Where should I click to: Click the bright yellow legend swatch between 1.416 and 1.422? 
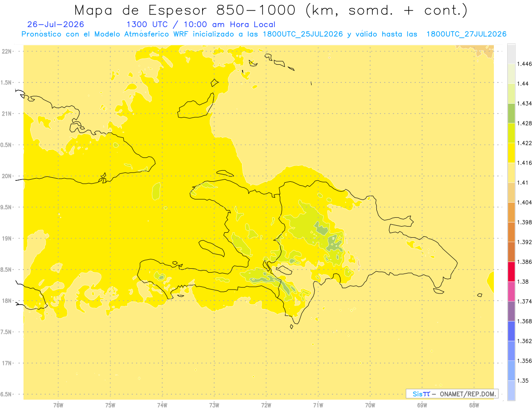click(x=511, y=153)
